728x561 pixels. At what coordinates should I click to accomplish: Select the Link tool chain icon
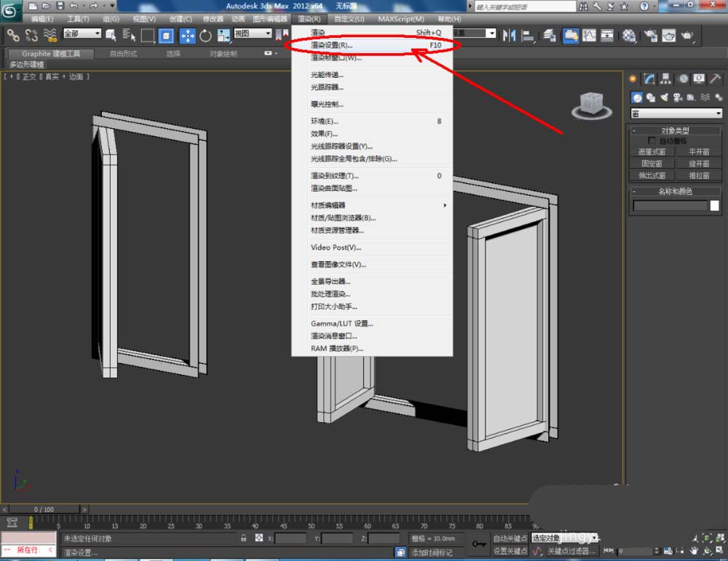(12, 35)
